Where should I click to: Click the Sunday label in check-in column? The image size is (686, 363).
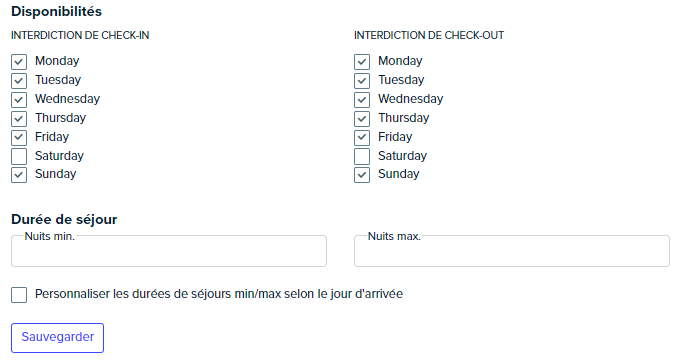[56, 174]
